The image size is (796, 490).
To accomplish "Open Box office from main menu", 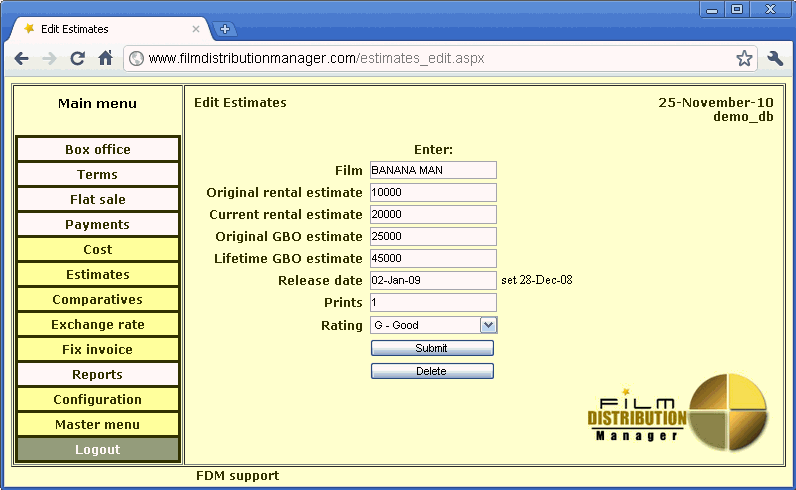I will tap(98, 150).
